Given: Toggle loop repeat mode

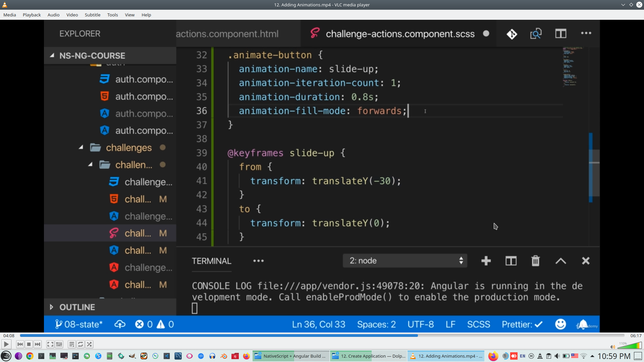Looking at the screenshot, I should (80, 344).
